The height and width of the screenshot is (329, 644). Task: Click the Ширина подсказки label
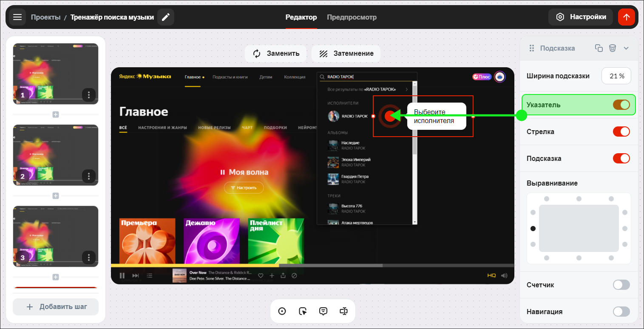point(558,76)
